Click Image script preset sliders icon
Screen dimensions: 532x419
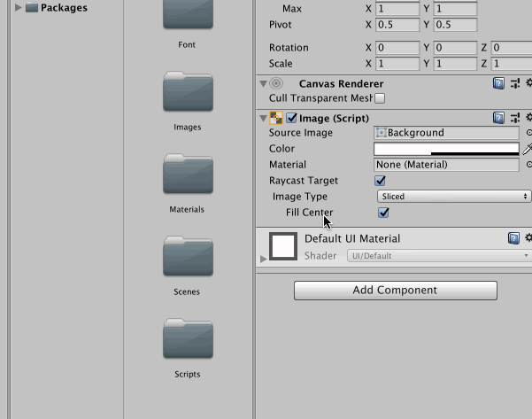[514, 118]
